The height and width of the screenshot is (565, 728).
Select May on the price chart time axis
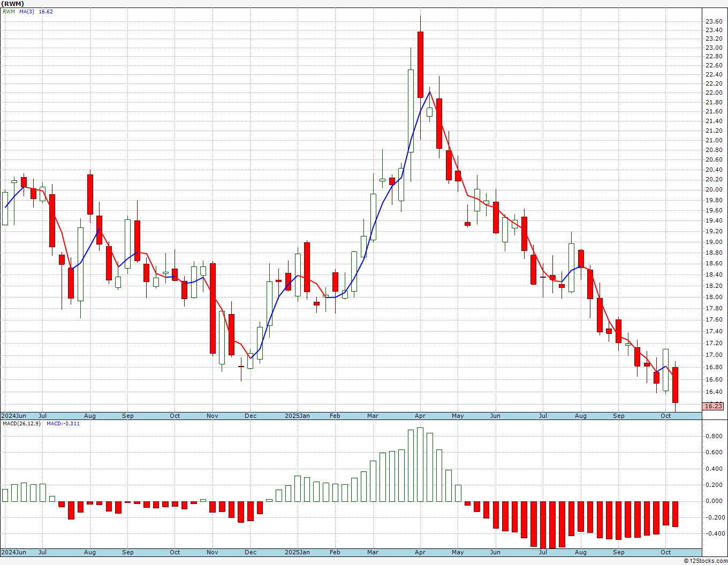[458, 416]
